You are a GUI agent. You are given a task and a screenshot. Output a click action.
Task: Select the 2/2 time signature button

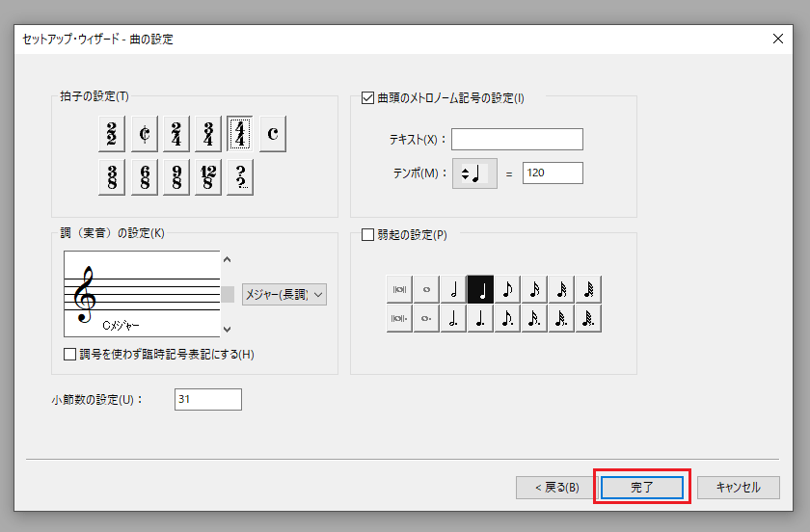pyautogui.click(x=113, y=134)
